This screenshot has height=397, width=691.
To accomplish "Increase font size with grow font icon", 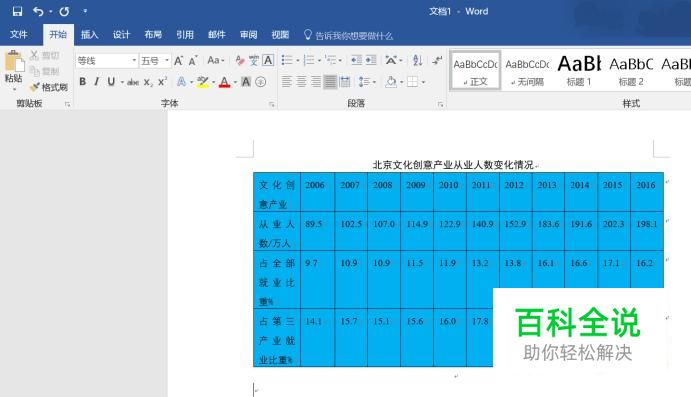I will point(178,60).
